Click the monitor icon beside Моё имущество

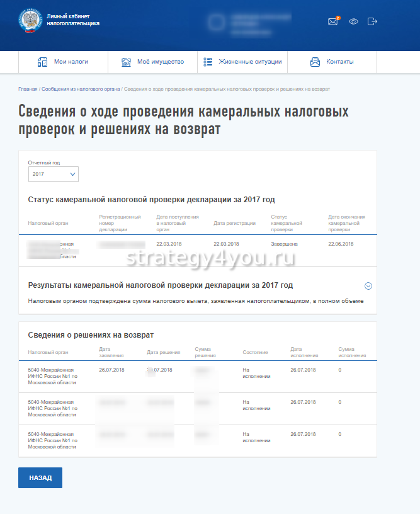[126, 62]
